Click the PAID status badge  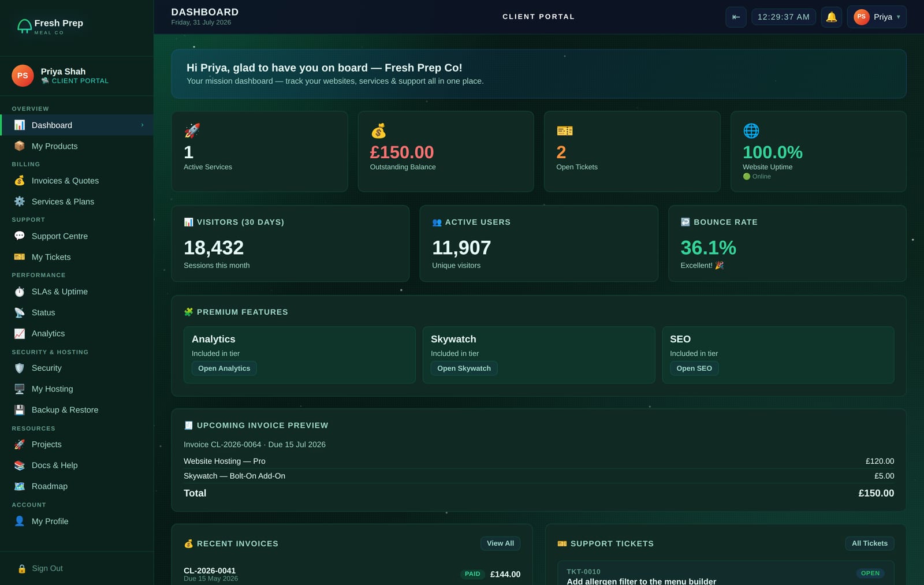click(472, 574)
